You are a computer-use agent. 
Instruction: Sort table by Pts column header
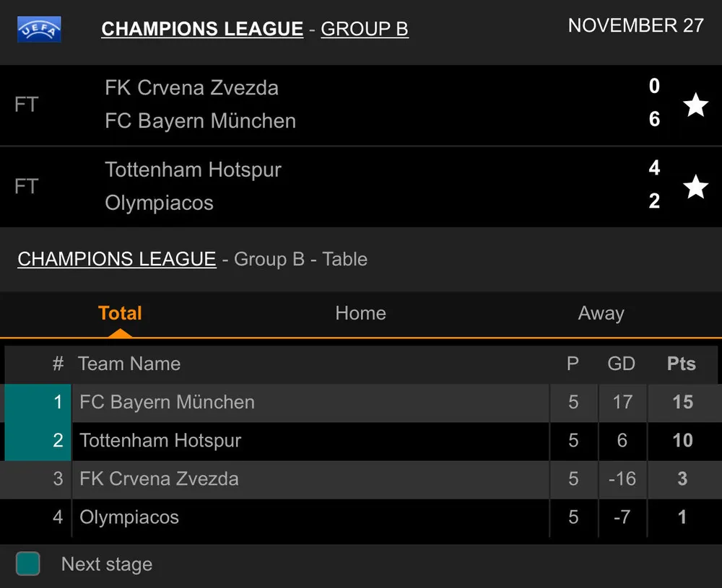pyautogui.click(x=681, y=364)
